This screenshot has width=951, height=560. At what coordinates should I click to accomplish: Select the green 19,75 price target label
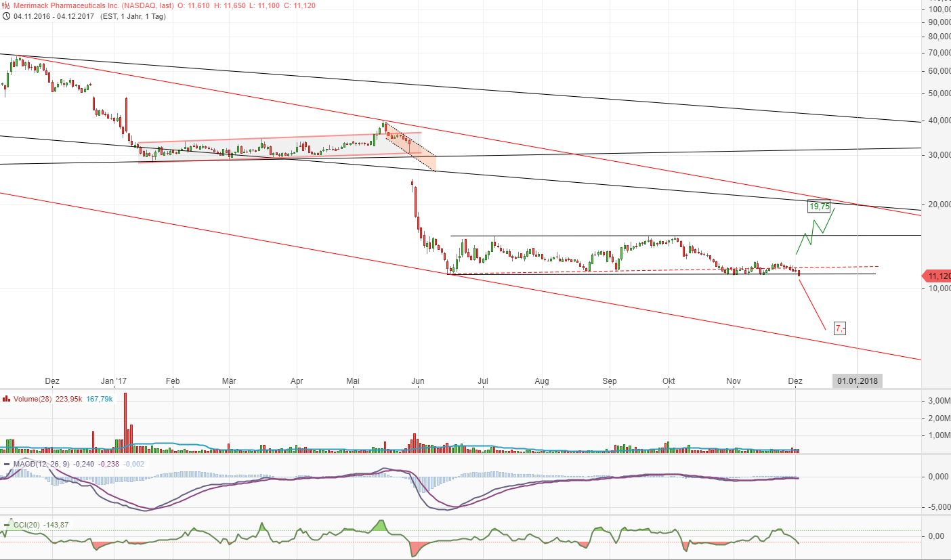click(820, 206)
